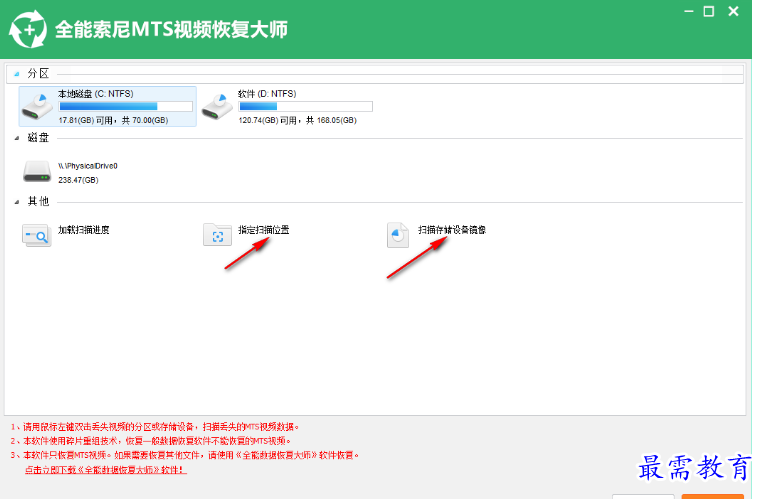Screen dimensions: 760x499
Task: Open the 加载扫描进度 option label
Action: point(84,230)
